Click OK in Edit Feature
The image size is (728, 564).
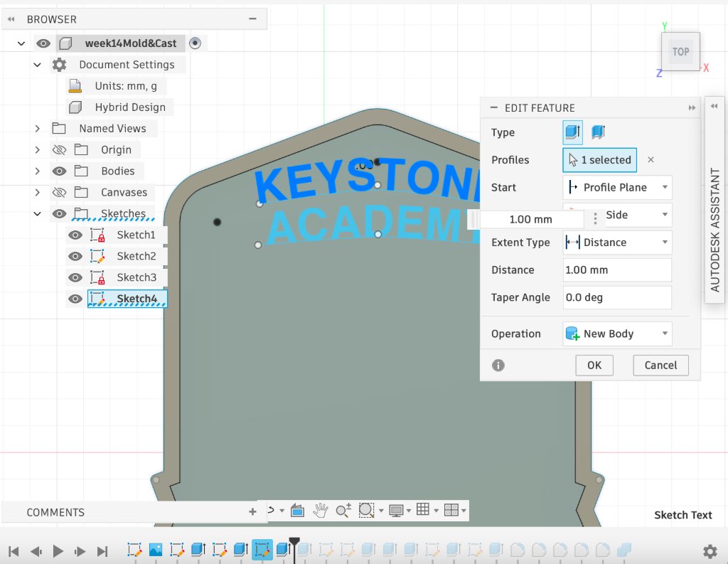click(594, 365)
